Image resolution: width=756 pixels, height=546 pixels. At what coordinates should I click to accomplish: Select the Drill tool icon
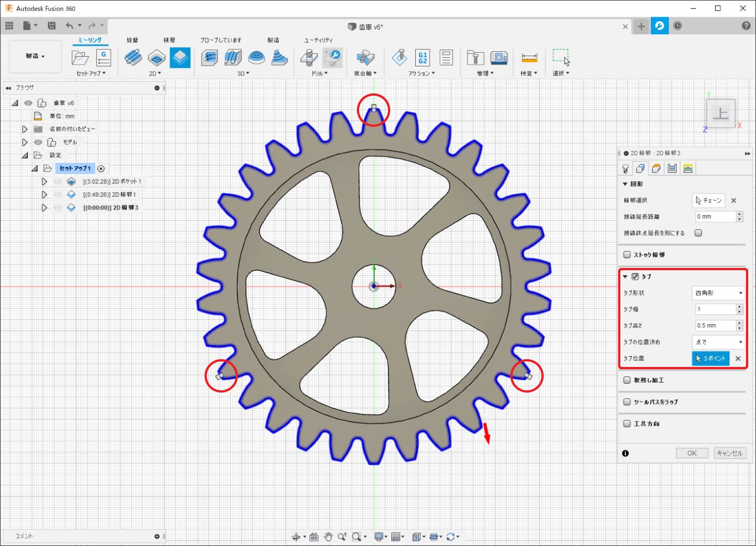[x=309, y=58]
